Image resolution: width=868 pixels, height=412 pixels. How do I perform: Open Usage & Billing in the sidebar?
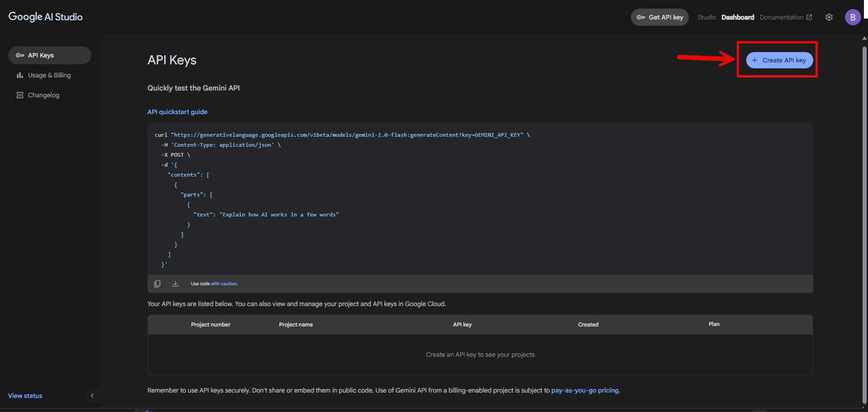pos(50,75)
